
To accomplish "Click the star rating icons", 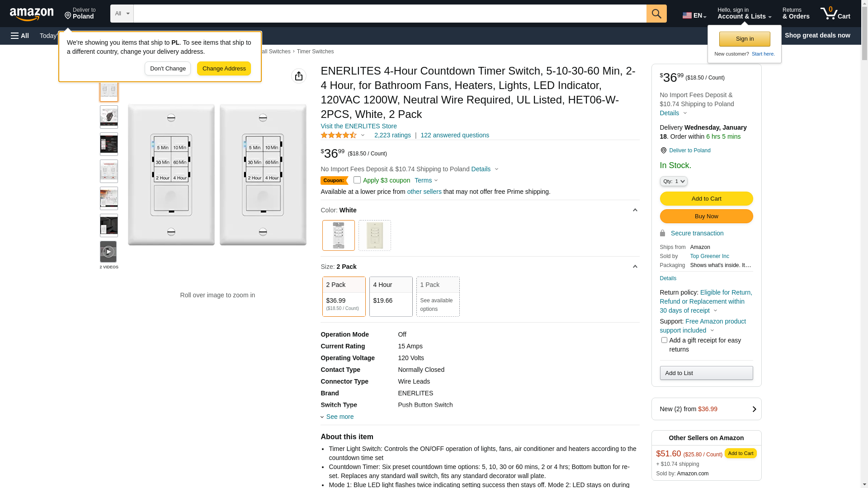I will [x=339, y=135].
